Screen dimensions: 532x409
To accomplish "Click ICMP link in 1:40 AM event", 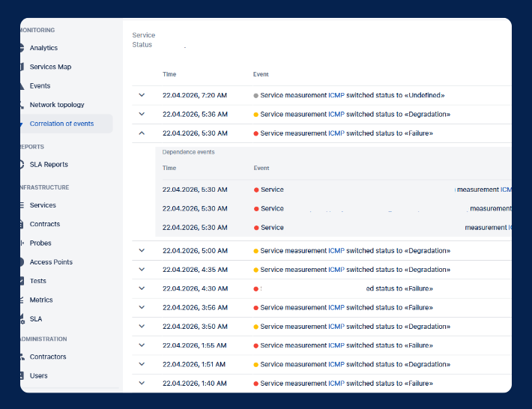I will coord(336,384).
